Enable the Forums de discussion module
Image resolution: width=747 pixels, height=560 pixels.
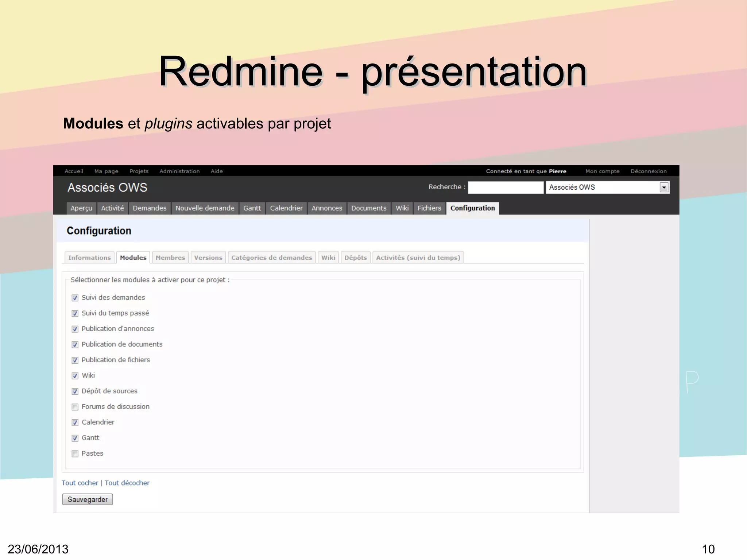[x=75, y=407]
